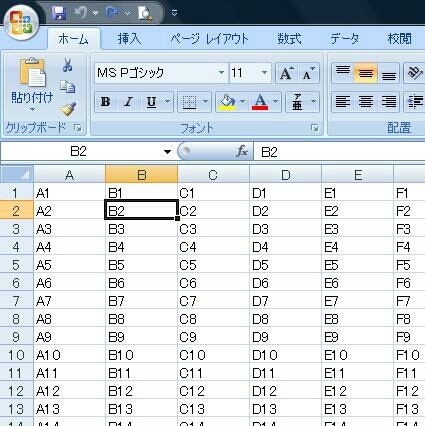The width and height of the screenshot is (425, 426).
Task: Switch to 挿入 tab
Action: [x=129, y=39]
